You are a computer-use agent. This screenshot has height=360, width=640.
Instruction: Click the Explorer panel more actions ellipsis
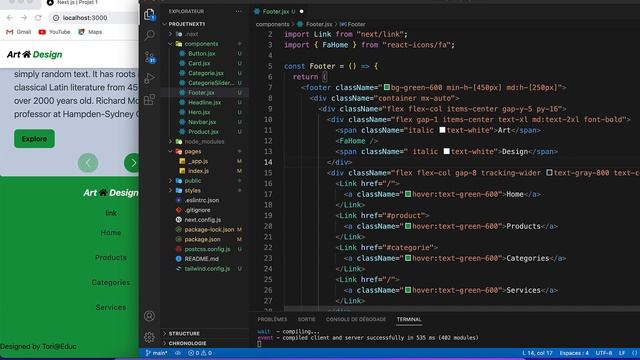pyautogui.click(x=238, y=11)
